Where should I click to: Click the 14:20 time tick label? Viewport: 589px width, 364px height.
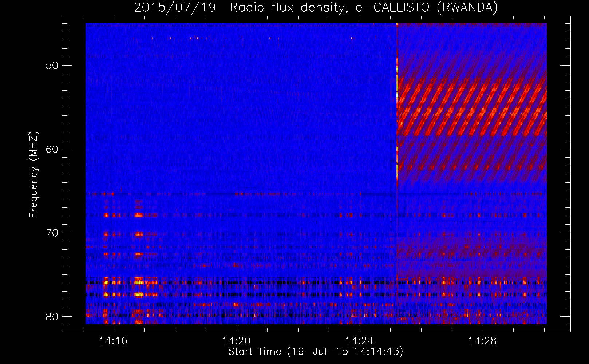[x=237, y=341]
